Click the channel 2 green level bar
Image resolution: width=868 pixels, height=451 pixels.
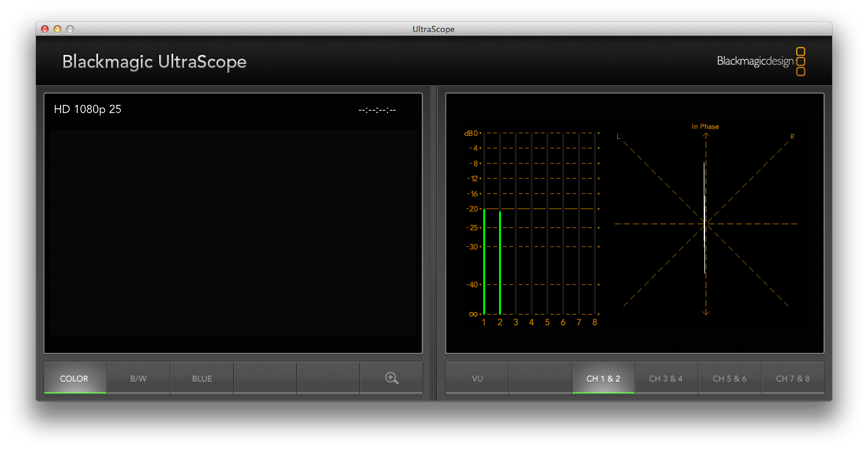click(x=500, y=263)
